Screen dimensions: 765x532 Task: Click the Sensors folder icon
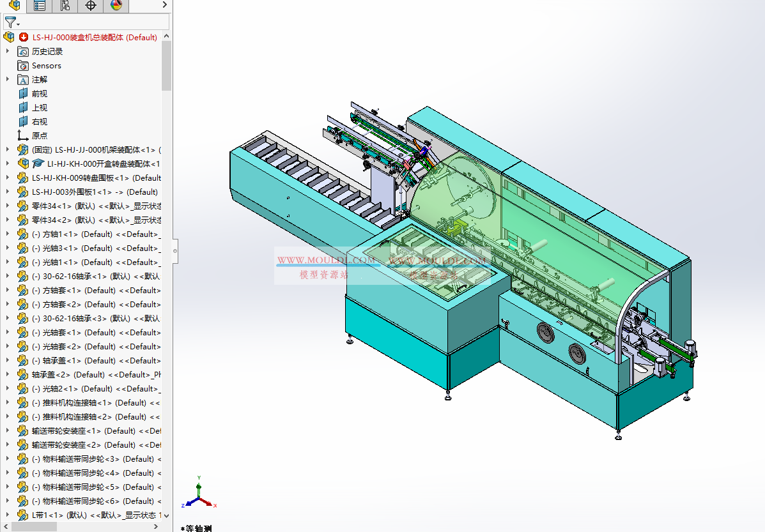pyautogui.click(x=23, y=65)
